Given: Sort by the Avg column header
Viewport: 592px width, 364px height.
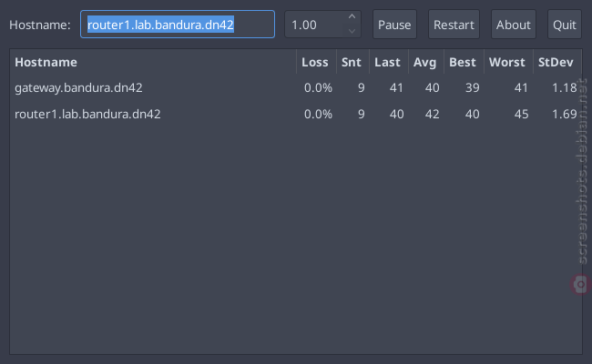Looking at the screenshot, I should [x=426, y=62].
